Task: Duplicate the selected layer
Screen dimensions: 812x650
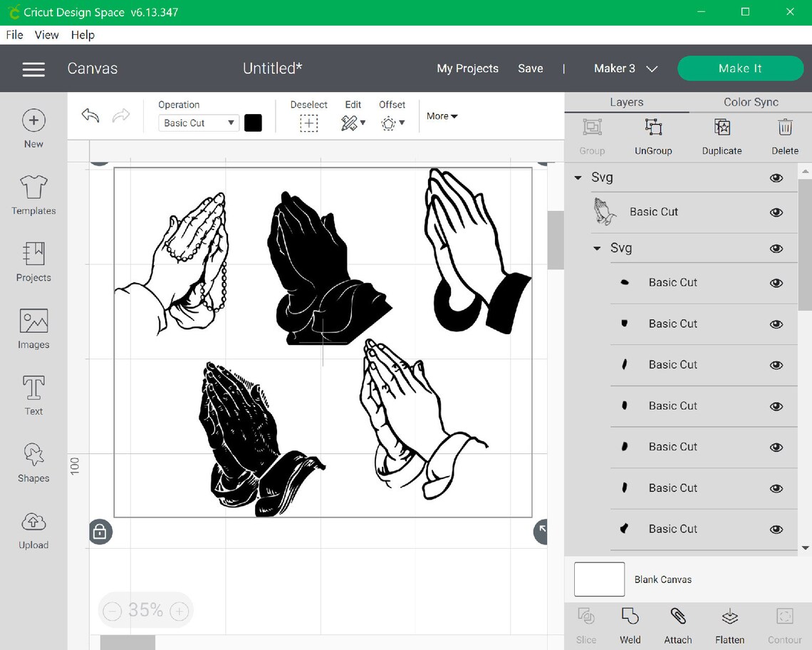Action: point(722,135)
